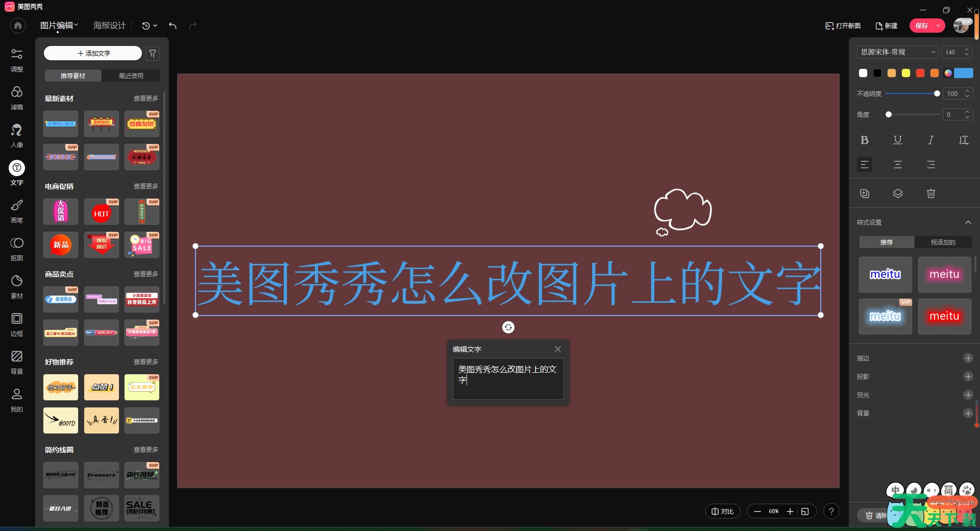Go to the home screen icon
980x531 pixels.
(18, 26)
